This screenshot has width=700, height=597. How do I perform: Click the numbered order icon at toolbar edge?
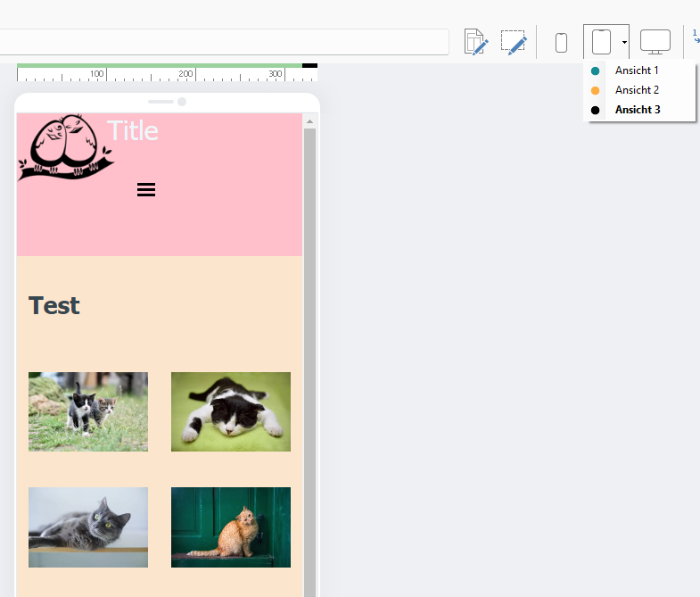(696, 37)
